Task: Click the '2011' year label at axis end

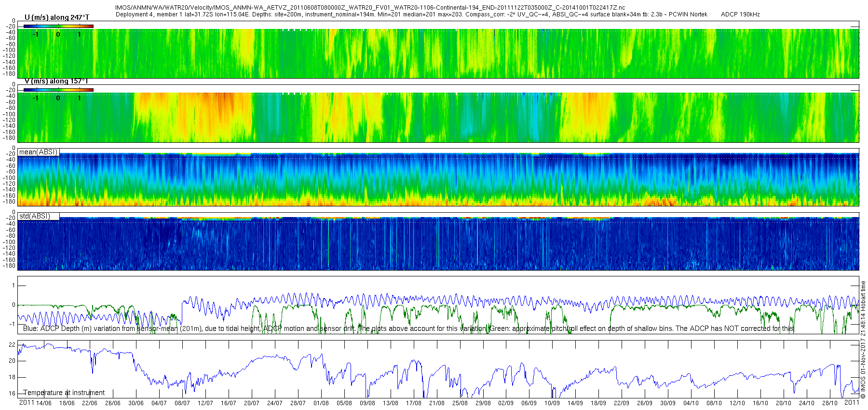Action: tap(852, 402)
